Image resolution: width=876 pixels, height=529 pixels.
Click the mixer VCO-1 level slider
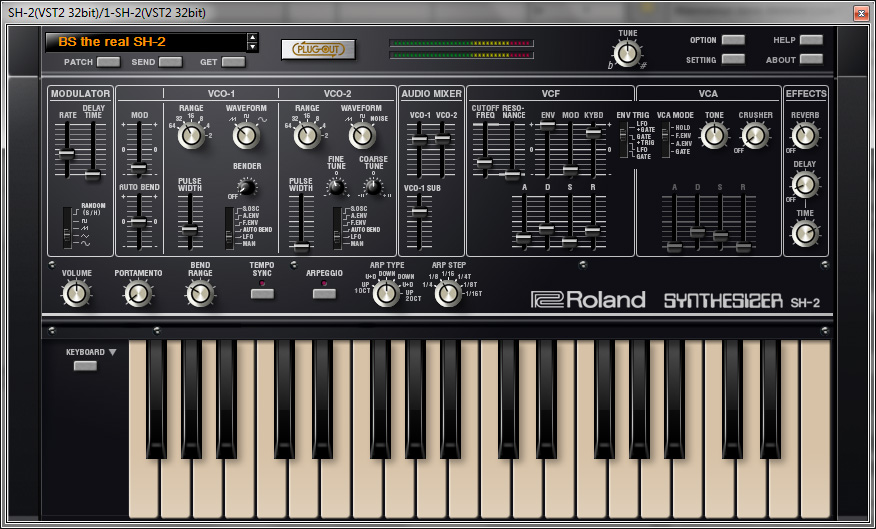420,139
